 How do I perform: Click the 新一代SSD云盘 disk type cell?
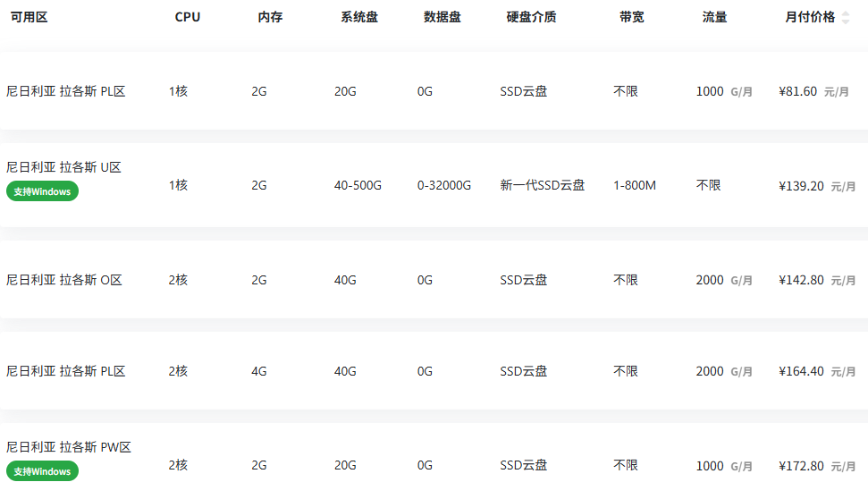(543, 185)
